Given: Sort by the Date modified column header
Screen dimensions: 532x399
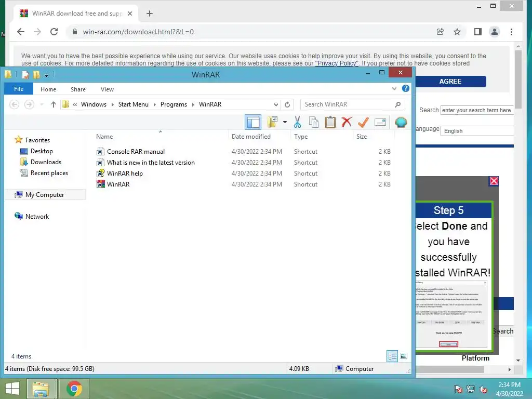Looking at the screenshot, I should pos(251,137).
